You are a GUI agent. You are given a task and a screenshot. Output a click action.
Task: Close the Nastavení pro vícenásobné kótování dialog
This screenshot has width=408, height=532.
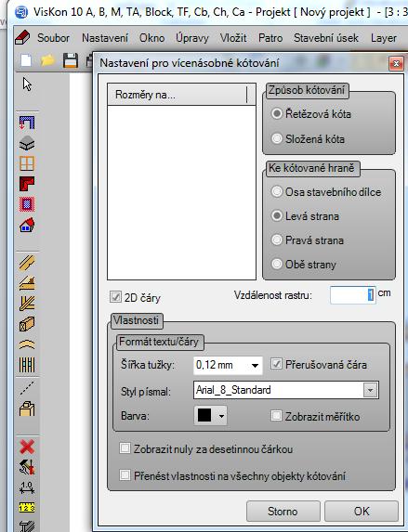pyautogui.click(x=396, y=64)
